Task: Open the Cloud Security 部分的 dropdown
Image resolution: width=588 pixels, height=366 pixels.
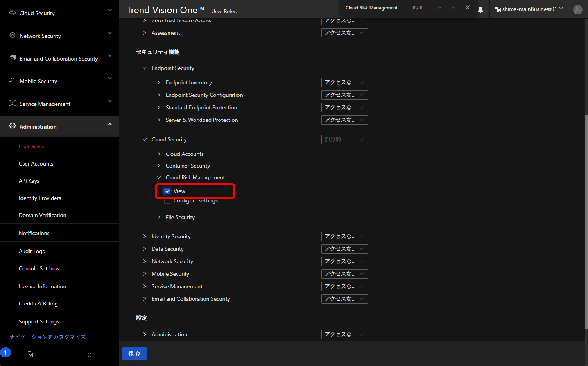Action: point(344,139)
